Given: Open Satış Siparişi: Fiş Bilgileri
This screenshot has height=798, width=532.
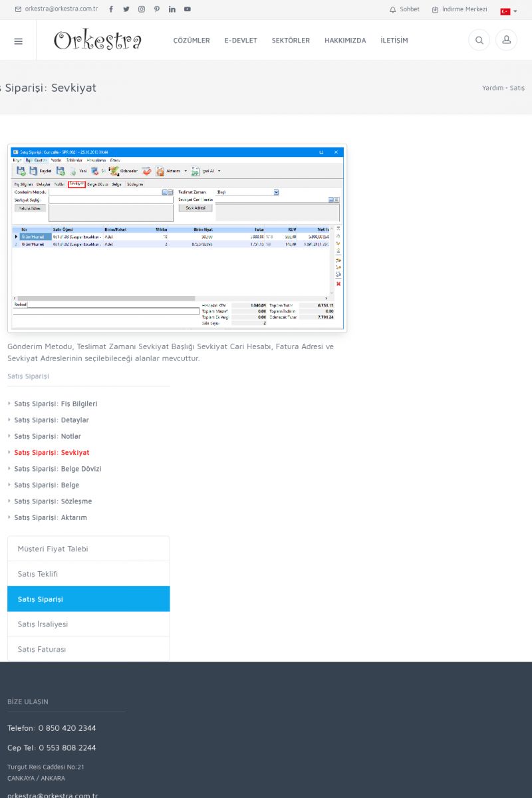Looking at the screenshot, I should click(56, 404).
